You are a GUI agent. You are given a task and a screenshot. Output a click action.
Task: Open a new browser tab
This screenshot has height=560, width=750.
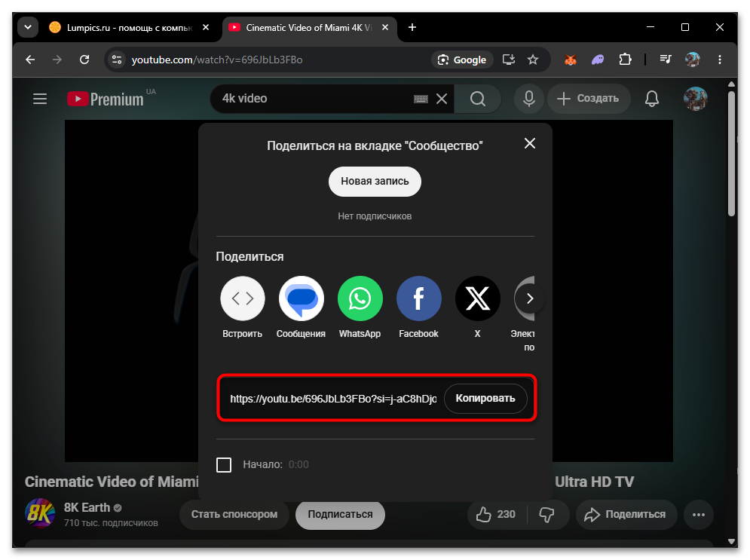pyautogui.click(x=412, y=28)
